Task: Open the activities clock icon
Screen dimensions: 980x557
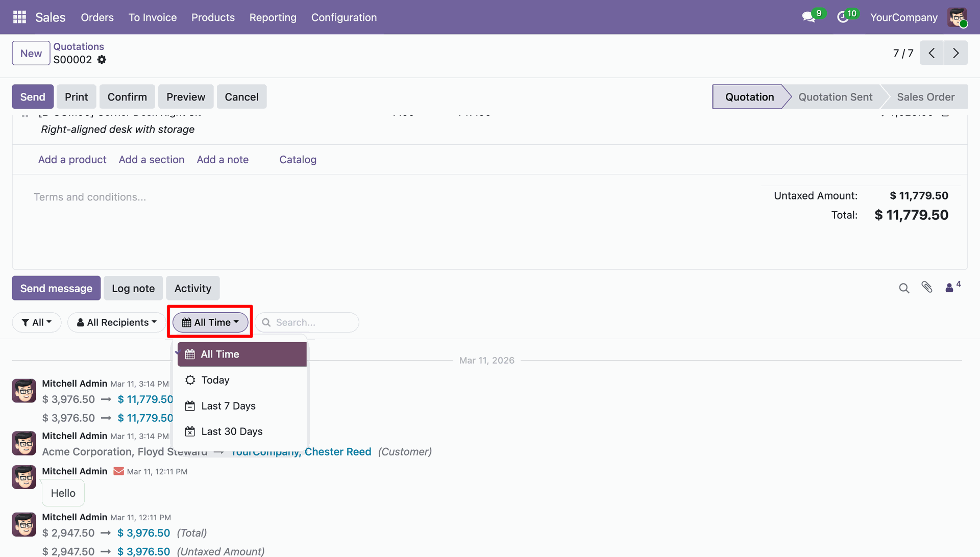Action: tap(843, 17)
